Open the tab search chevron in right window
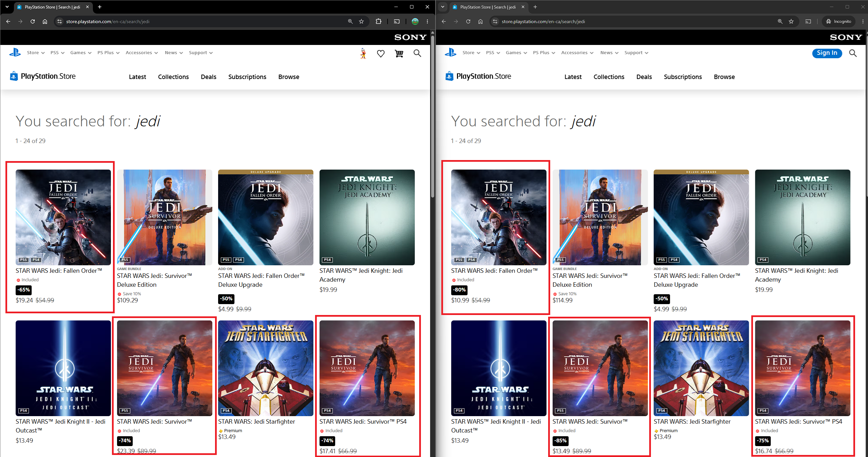Screen dimensions: 868x457 443,7
